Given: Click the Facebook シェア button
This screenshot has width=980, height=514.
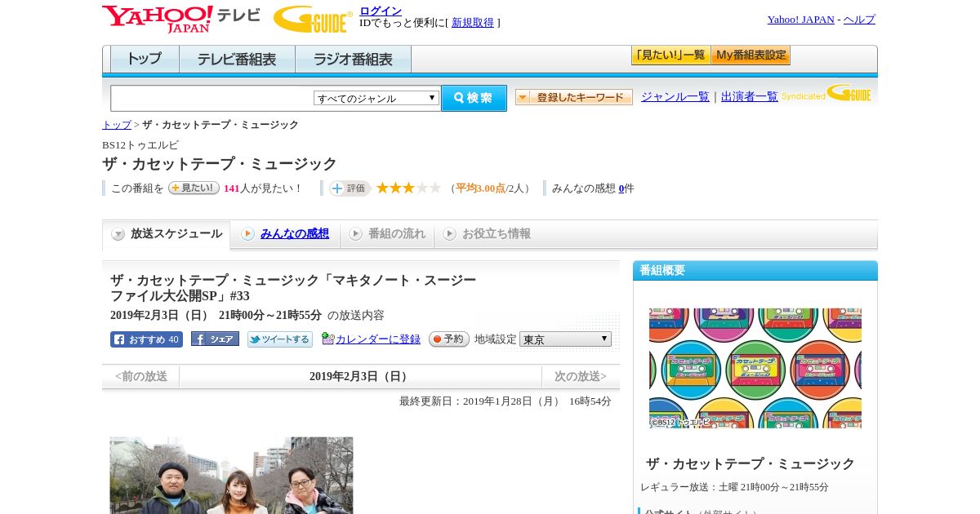Looking at the screenshot, I should click(215, 339).
